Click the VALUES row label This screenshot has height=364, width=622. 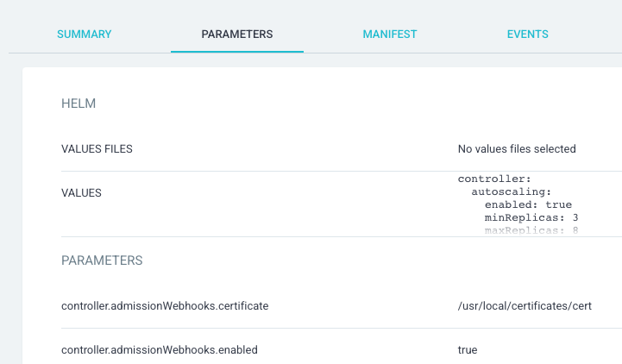point(81,193)
